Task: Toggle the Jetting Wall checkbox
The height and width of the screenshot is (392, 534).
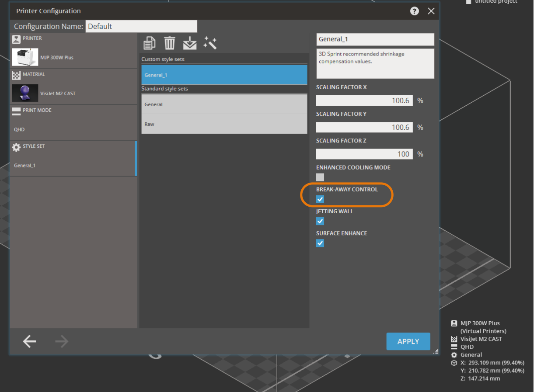Action: (320, 221)
